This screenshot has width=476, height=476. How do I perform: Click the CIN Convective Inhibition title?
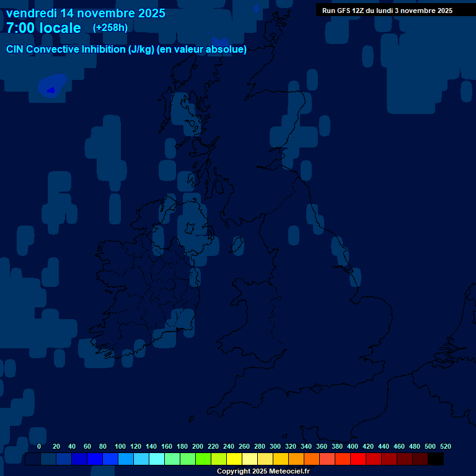(126, 50)
